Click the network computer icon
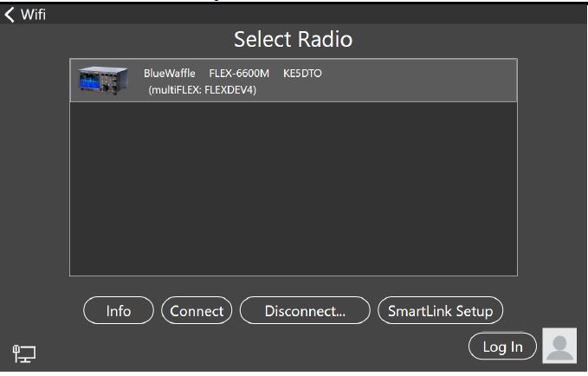The height and width of the screenshot is (376, 588). tap(24, 353)
